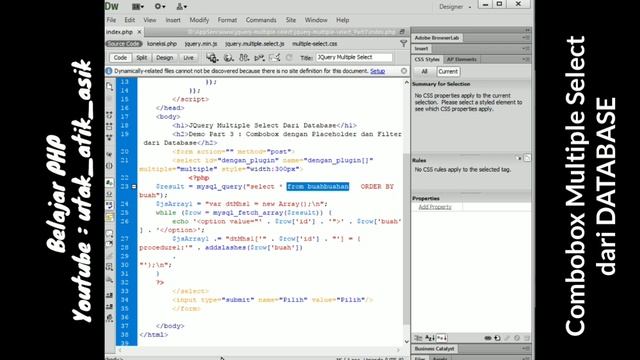Click the Add Property link
The width and height of the screenshot is (640, 360).
(x=435, y=207)
